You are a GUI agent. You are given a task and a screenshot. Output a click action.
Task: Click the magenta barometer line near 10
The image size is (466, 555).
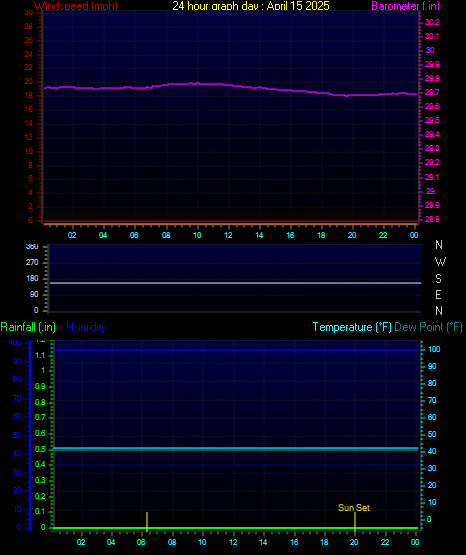point(197,84)
